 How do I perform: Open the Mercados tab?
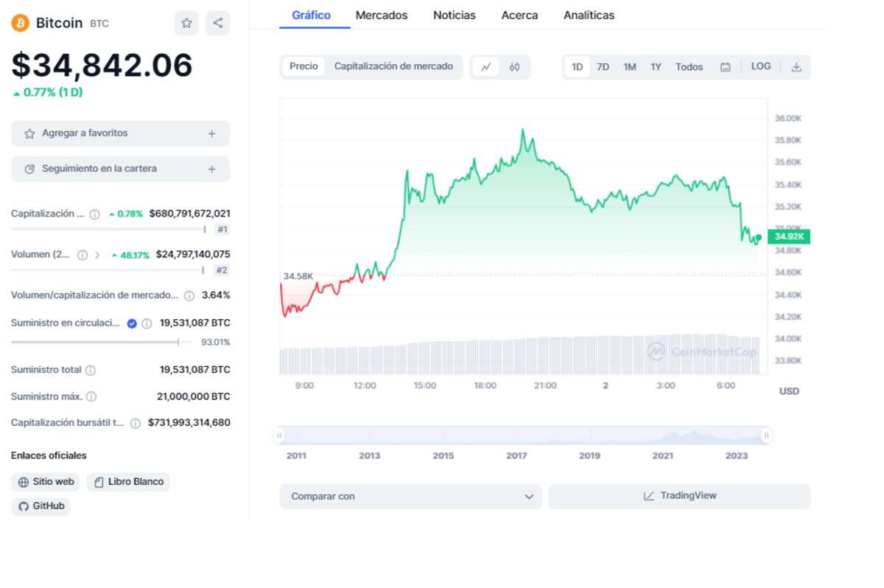tap(381, 15)
